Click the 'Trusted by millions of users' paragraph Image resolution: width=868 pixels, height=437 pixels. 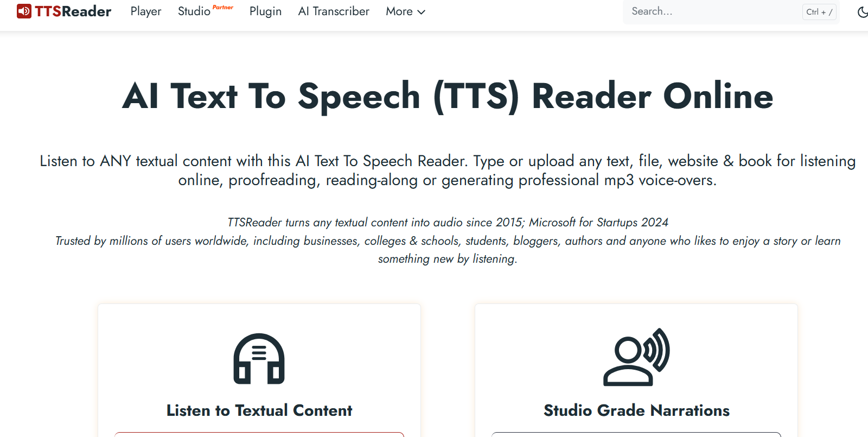coord(448,250)
